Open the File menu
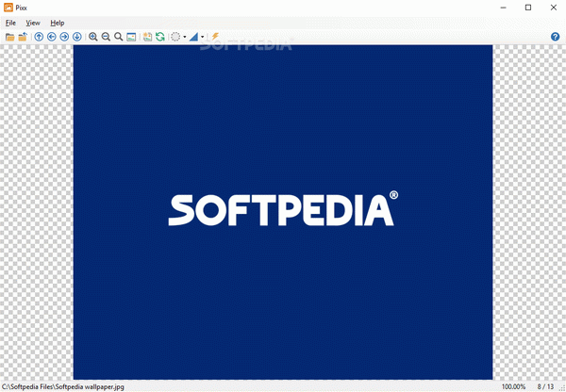The image size is (566, 392). (10, 23)
